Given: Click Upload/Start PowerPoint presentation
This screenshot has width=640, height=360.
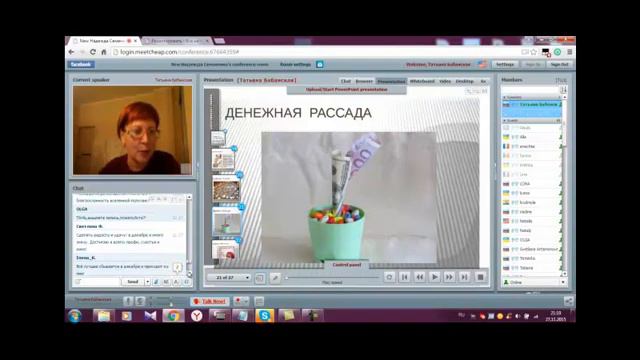Looking at the screenshot, I should coord(347,89).
